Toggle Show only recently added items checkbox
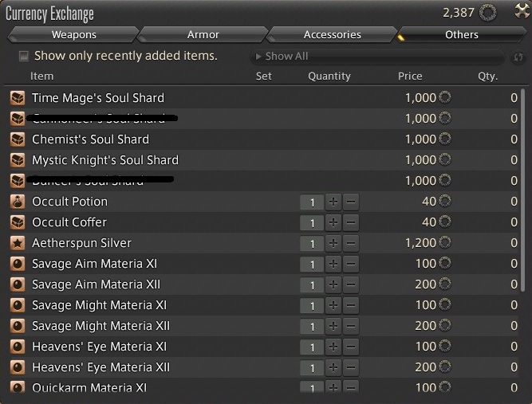The height and width of the screenshot is (404, 532). pyautogui.click(x=24, y=56)
